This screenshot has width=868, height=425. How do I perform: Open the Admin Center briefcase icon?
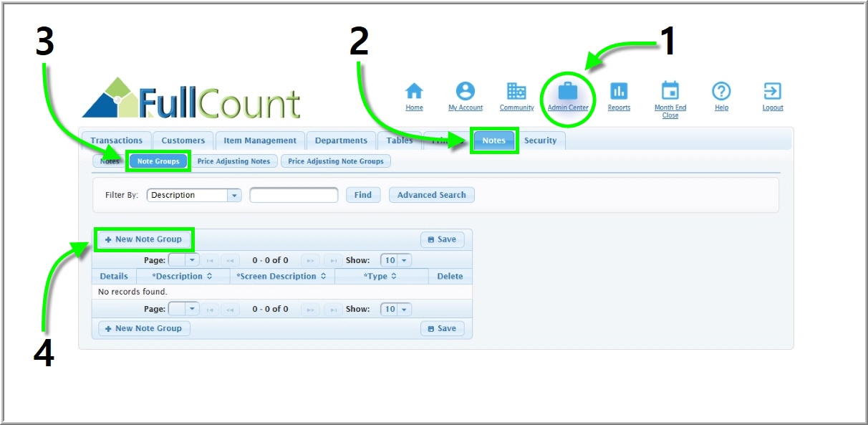[x=568, y=92]
